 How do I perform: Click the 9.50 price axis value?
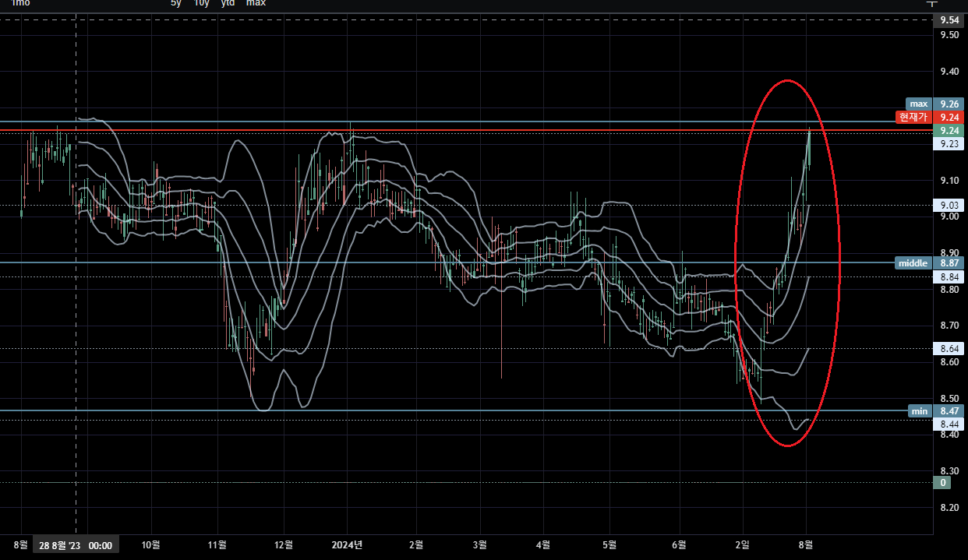point(949,35)
